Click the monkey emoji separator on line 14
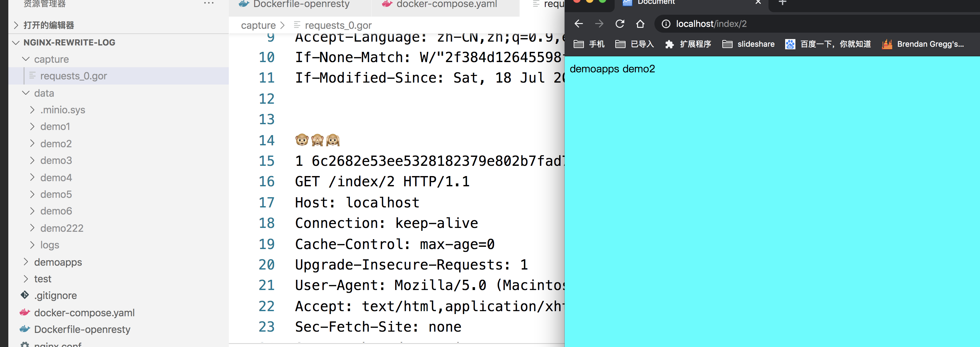Screen dimensions: 980x347 pos(317,140)
